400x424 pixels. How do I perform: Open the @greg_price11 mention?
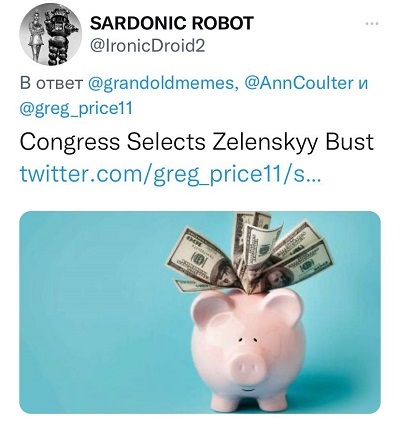pos(76,109)
